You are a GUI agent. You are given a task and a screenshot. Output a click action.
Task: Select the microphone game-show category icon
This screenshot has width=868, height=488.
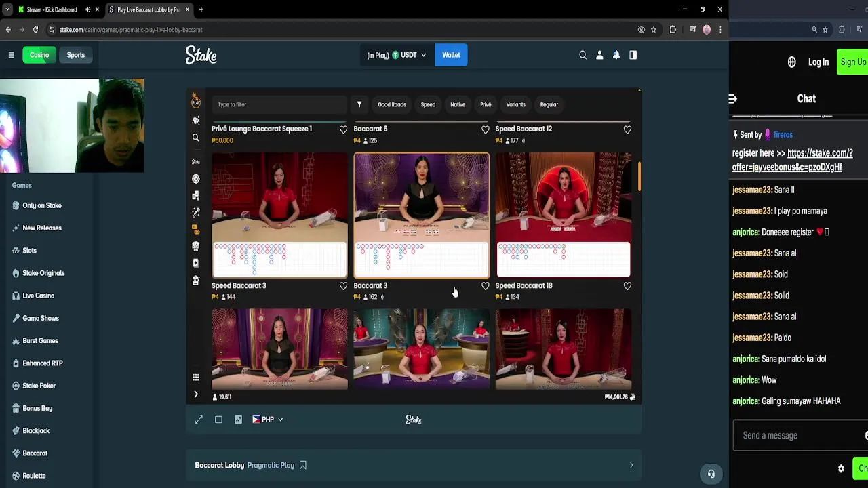coord(195,212)
